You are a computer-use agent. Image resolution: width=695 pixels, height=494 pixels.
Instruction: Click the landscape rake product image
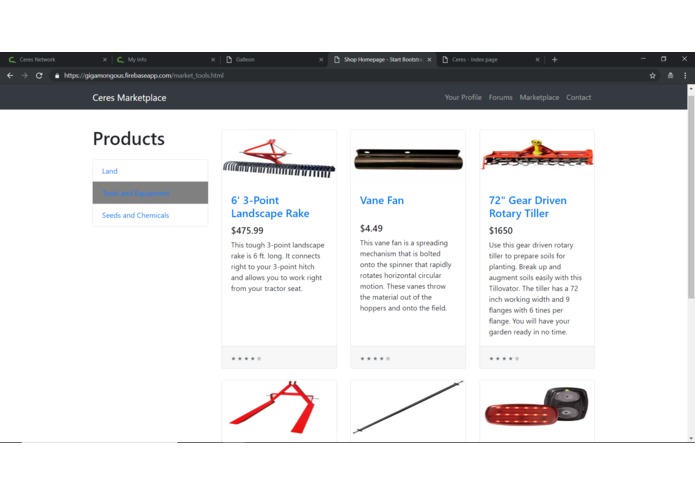tap(279, 159)
